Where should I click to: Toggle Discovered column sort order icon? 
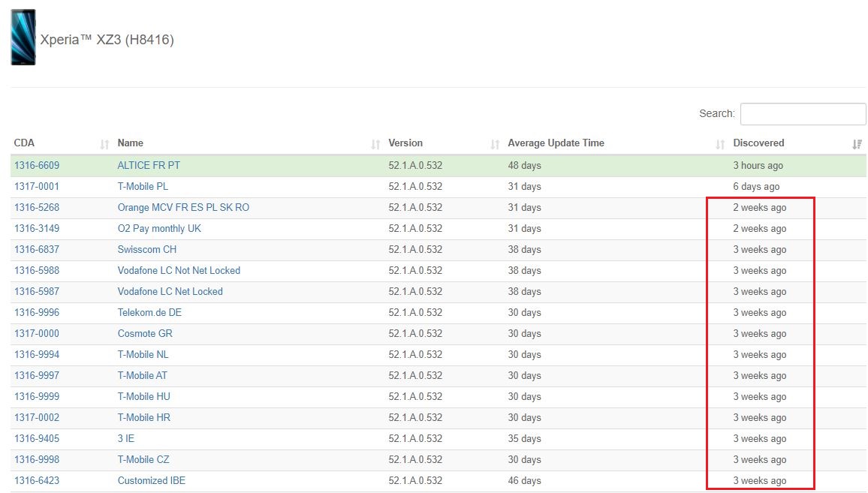point(857,144)
